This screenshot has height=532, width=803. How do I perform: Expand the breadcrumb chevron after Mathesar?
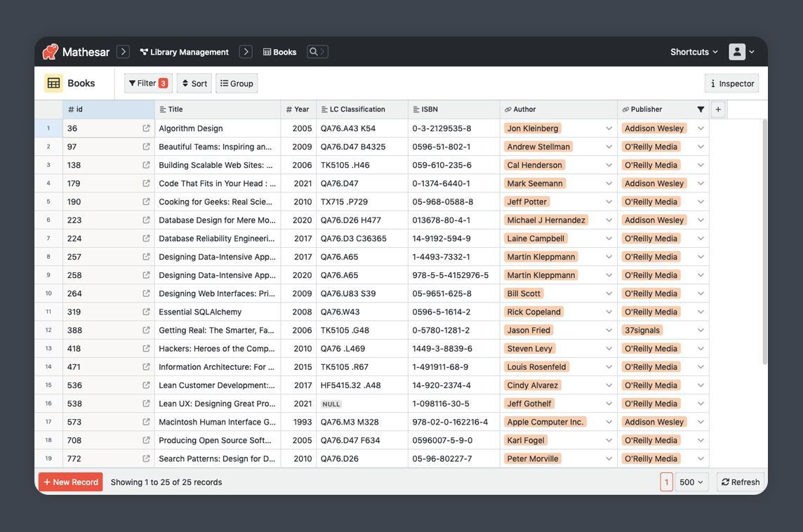[123, 52]
